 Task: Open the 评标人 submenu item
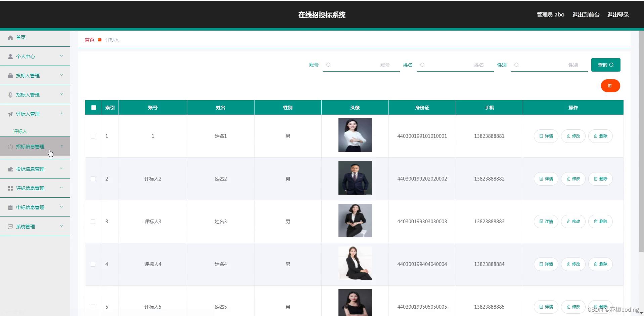tap(20, 131)
